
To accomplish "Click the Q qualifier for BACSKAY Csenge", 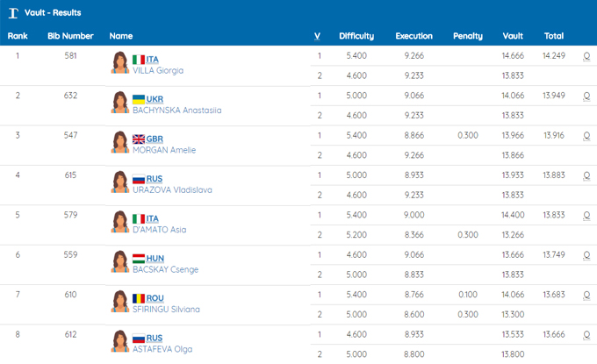I will tap(586, 254).
